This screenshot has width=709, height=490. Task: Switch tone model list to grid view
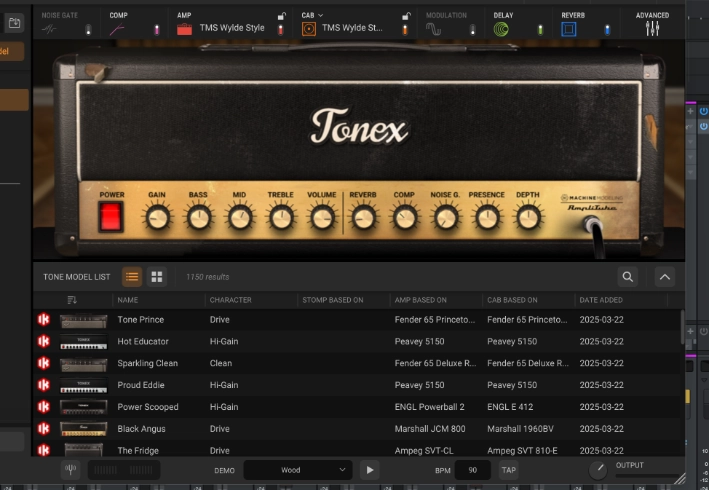coord(157,277)
